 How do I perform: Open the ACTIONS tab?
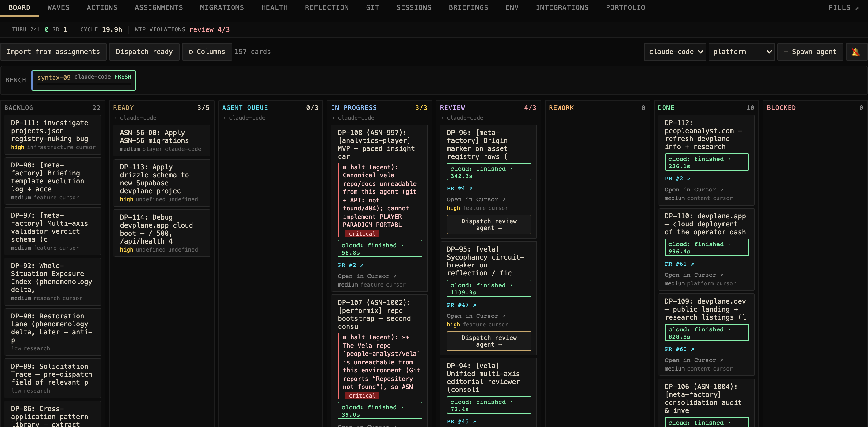pos(102,7)
